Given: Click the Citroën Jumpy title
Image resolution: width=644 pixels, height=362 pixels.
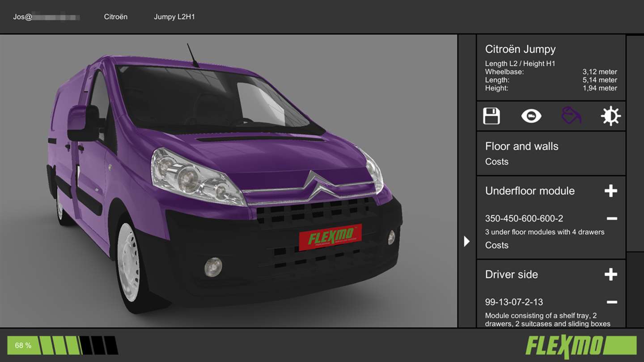Looking at the screenshot, I should pyautogui.click(x=521, y=49).
